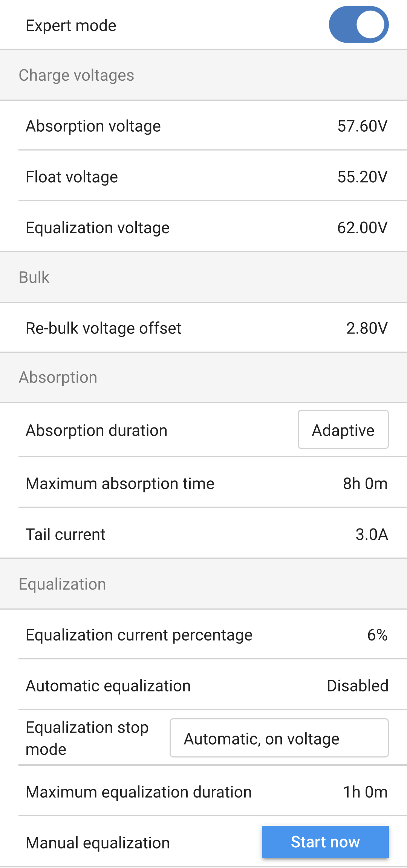Viewport: 407px width, 868px height.
Task: Tap the Tail current row label
Action: click(x=66, y=535)
